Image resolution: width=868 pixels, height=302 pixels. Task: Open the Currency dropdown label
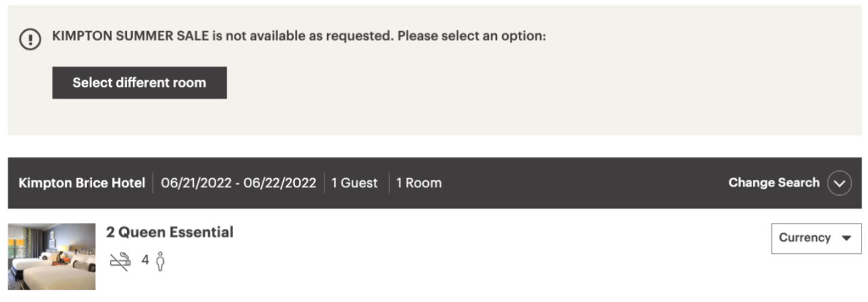point(805,238)
